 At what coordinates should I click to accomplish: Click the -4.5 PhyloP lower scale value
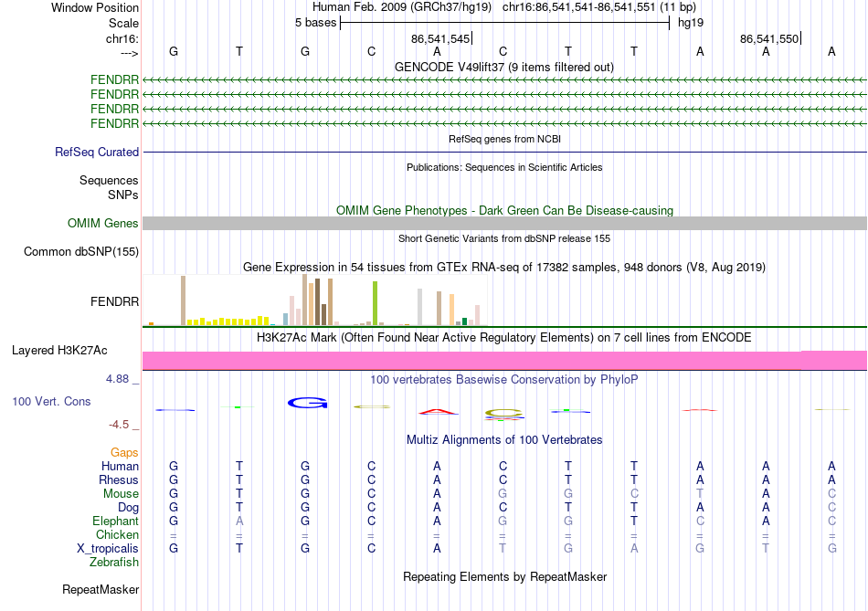tap(119, 425)
